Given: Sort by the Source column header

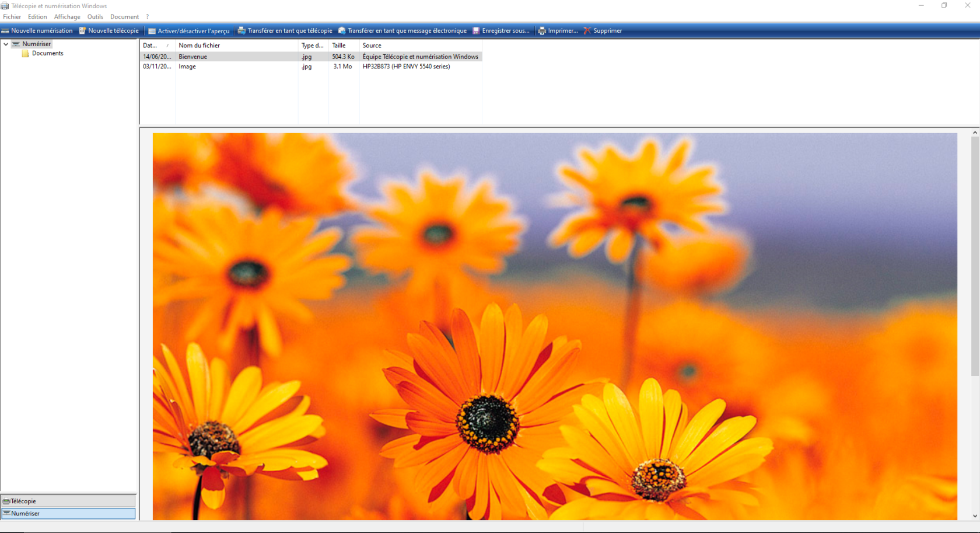Looking at the screenshot, I should (421, 46).
